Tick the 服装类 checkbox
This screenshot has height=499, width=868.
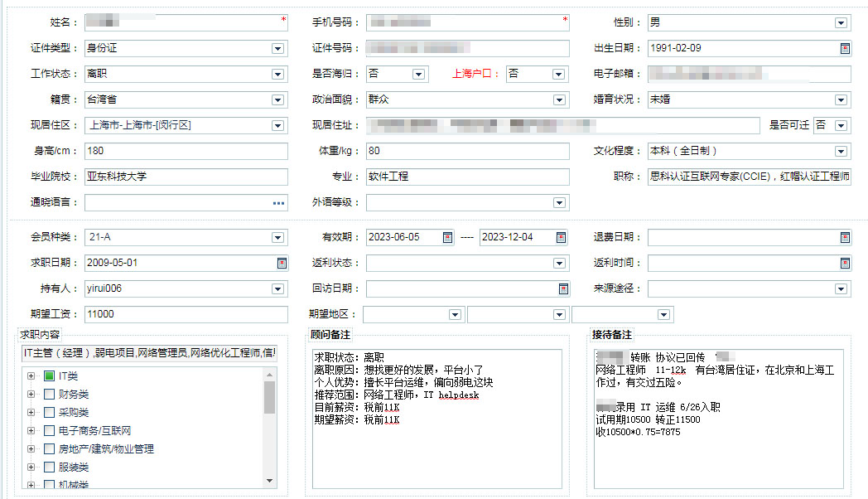click(49, 468)
